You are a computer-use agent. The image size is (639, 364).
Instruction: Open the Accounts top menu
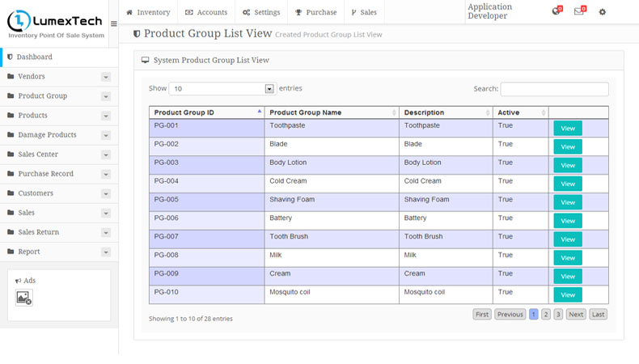[206, 12]
